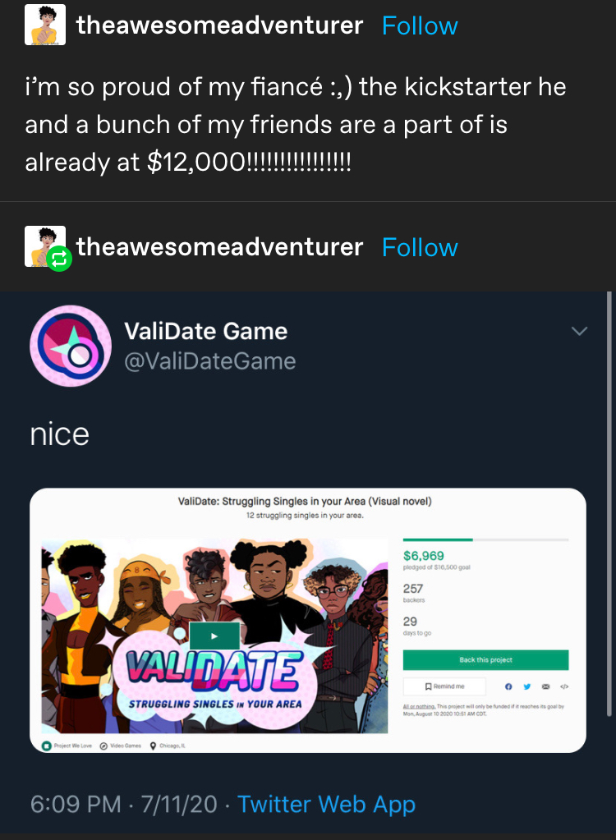Screen dimensions: 616x840
Task: Open the embed code icon
Action: (563, 686)
